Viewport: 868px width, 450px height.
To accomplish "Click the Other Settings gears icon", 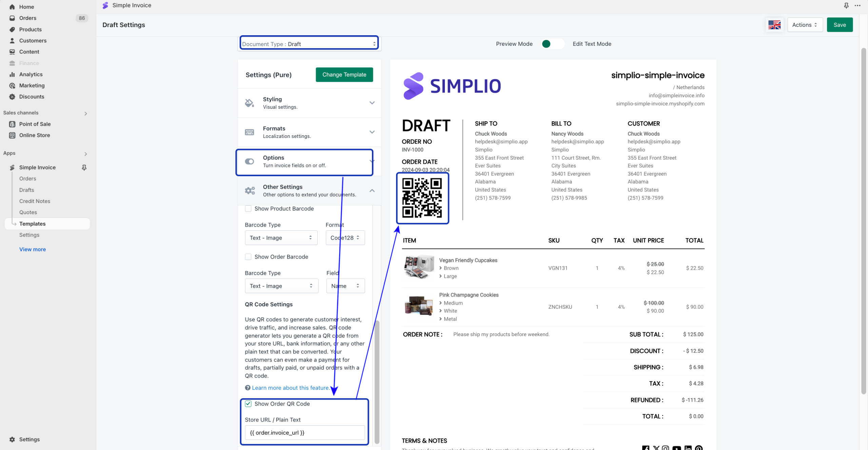I will (x=250, y=190).
